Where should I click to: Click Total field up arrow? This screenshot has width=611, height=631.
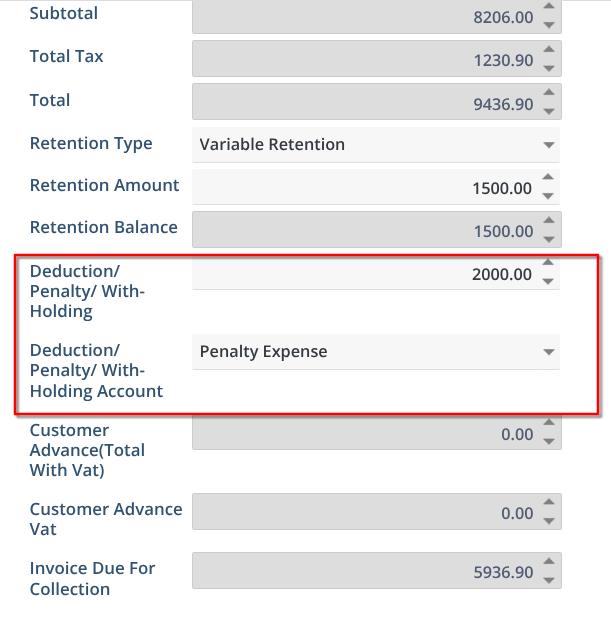click(x=548, y=94)
